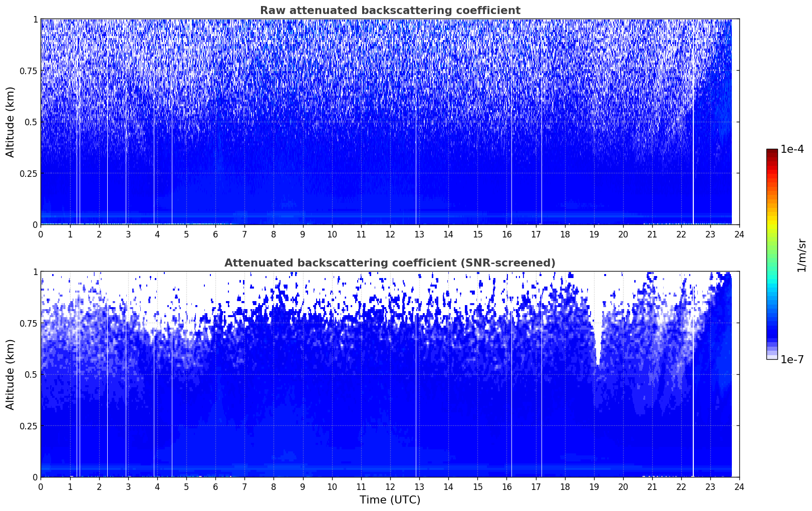Screen dimensions: 812x511
Task: Click hour 12 tick on the top panel
Action: 390,234
